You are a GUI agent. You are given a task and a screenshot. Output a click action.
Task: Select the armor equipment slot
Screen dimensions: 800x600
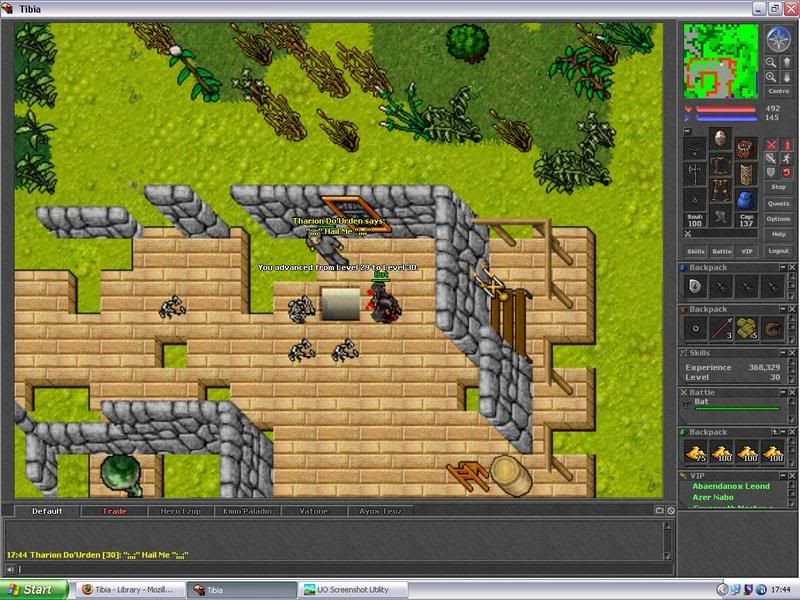[x=720, y=165]
